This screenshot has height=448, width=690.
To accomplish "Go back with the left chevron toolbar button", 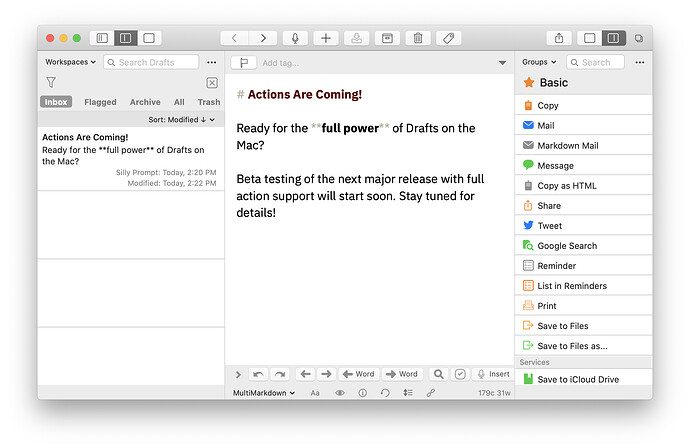I will pos(235,38).
